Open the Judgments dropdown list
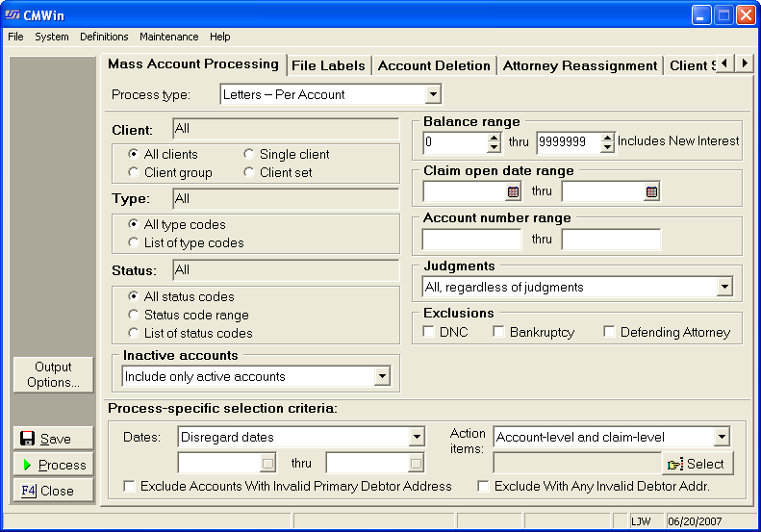The width and height of the screenshot is (761, 532). pos(723,287)
